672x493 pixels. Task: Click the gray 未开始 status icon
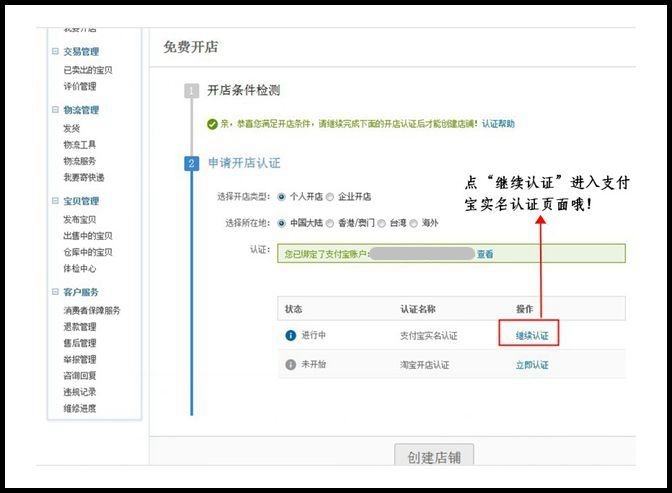(x=291, y=365)
